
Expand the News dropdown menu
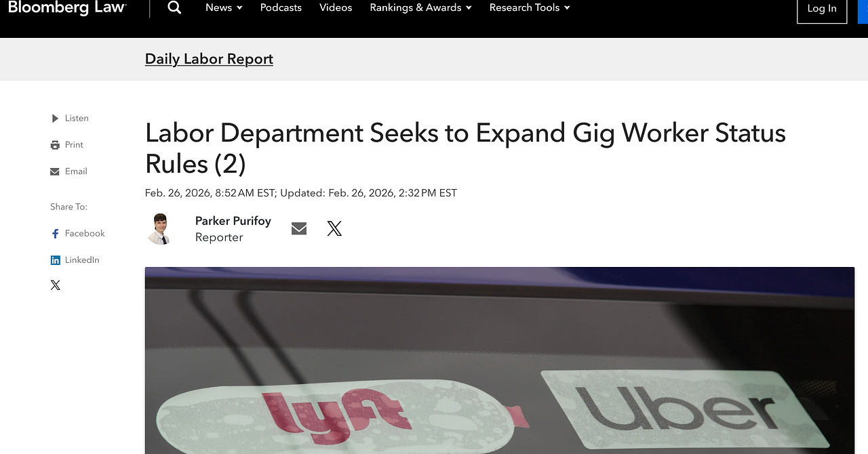tap(224, 7)
